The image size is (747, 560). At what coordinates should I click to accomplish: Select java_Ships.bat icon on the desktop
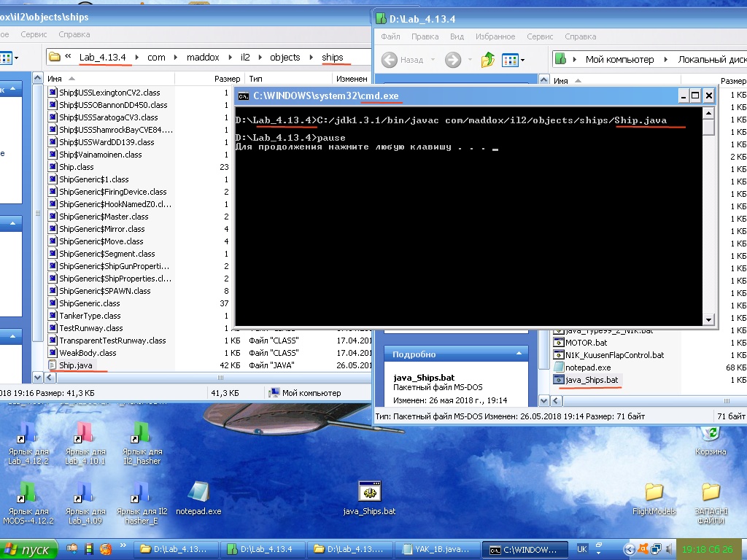tap(370, 493)
